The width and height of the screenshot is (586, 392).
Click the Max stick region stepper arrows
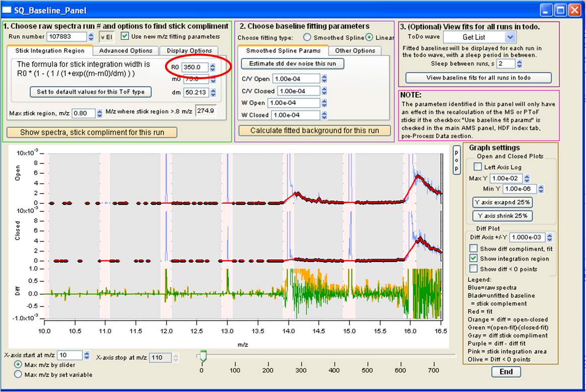(99, 114)
